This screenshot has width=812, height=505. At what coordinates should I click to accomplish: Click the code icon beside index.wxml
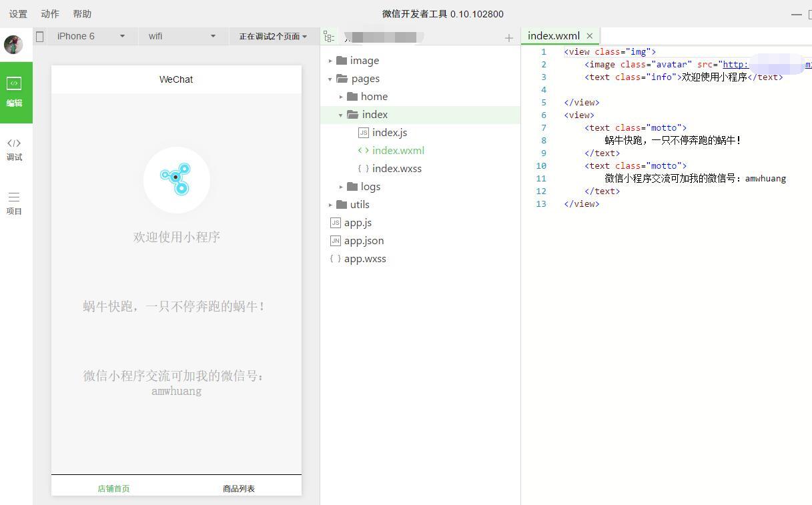click(363, 151)
